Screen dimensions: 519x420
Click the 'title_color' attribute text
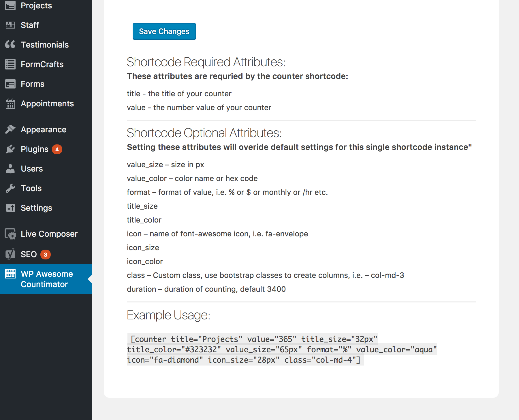[x=144, y=220]
